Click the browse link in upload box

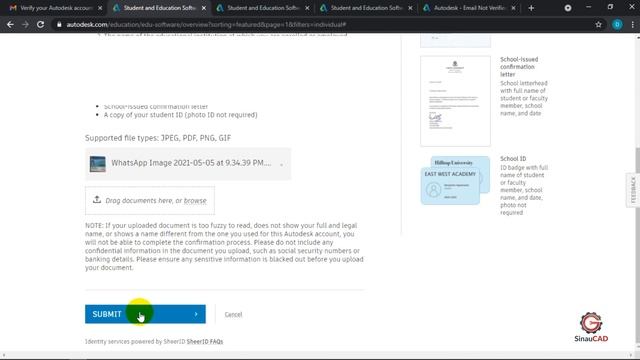click(x=195, y=201)
